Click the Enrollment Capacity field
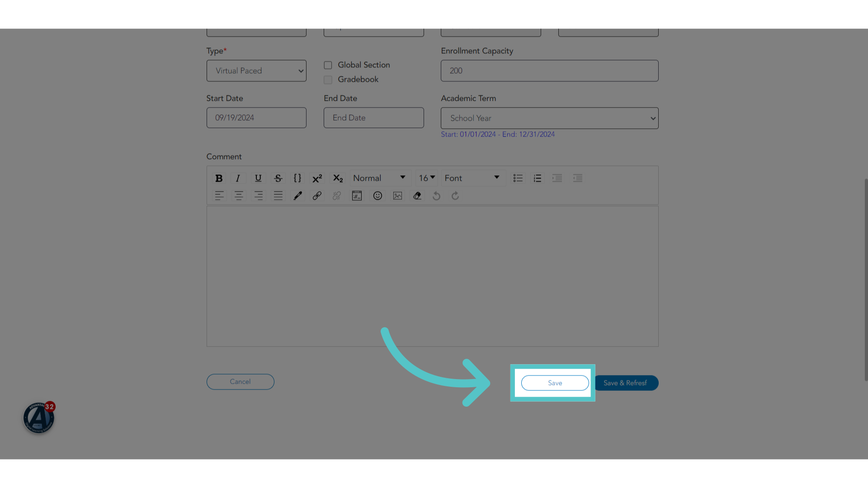 (549, 70)
